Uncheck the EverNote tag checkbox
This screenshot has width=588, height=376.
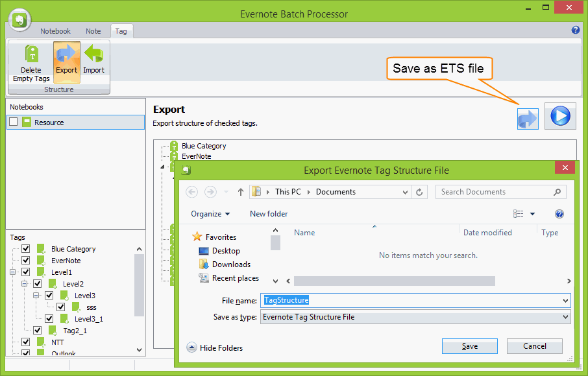click(25, 260)
